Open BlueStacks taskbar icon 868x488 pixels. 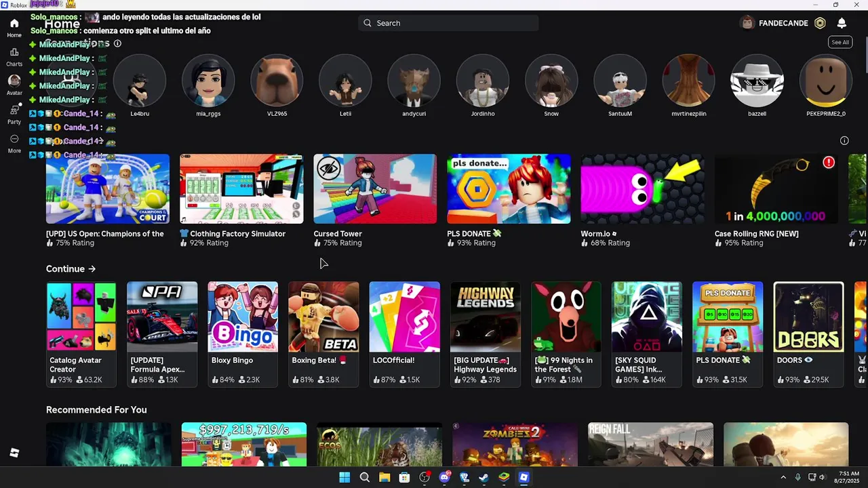pos(504,477)
